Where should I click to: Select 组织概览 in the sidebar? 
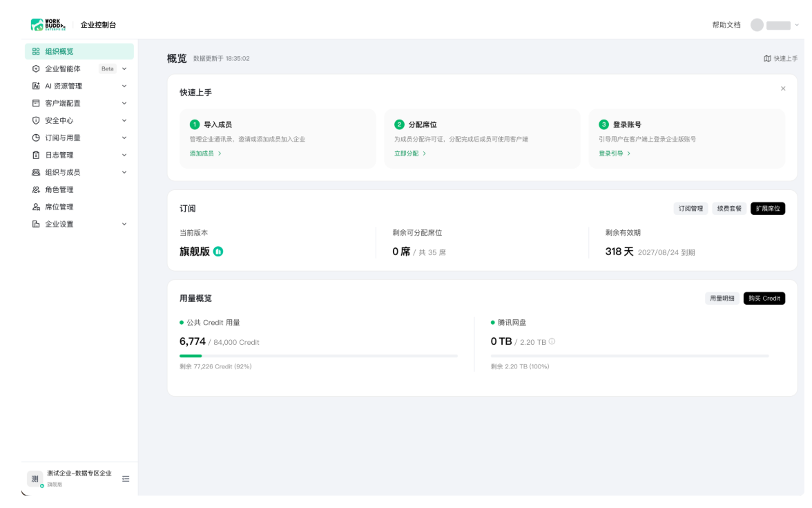coord(79,51)
